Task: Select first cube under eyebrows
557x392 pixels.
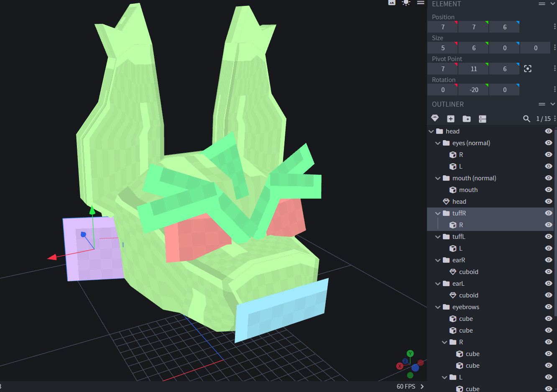Action: [x=490, y=319]
